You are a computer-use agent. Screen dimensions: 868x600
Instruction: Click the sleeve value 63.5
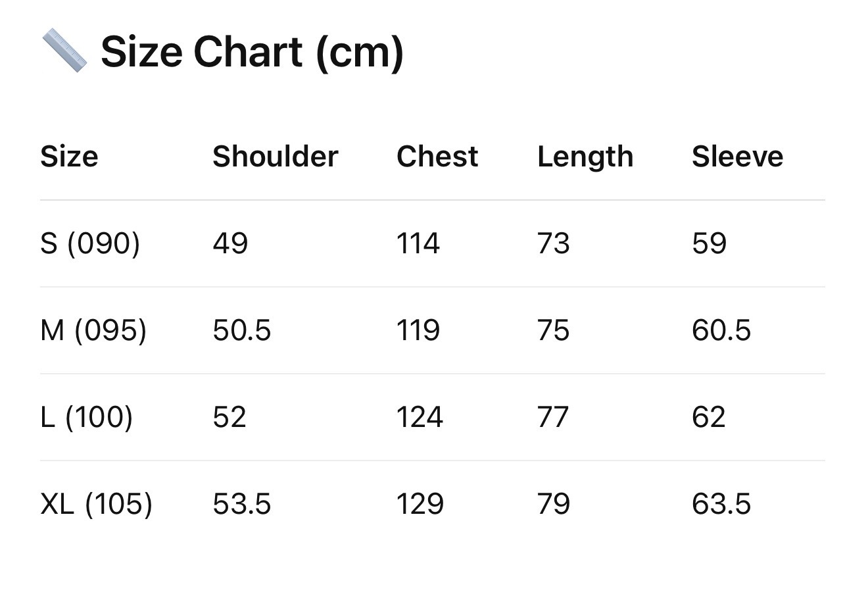click(721, 504)
